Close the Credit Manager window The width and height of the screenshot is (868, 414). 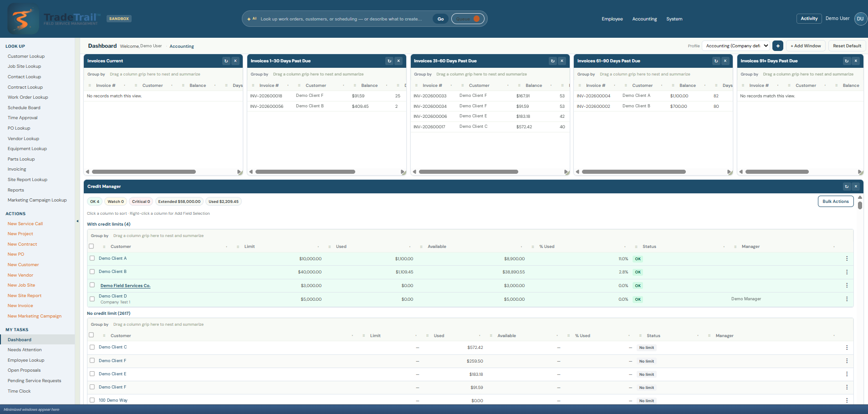(856, 187)
